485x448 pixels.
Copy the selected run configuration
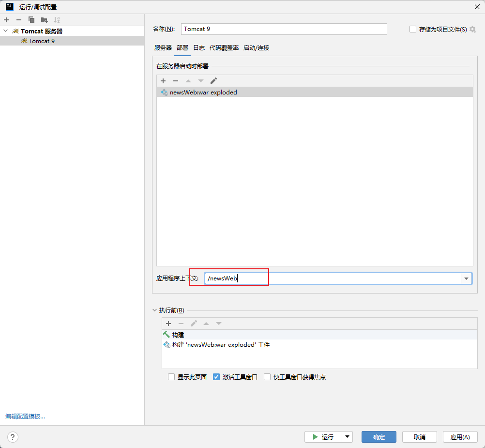31,20
